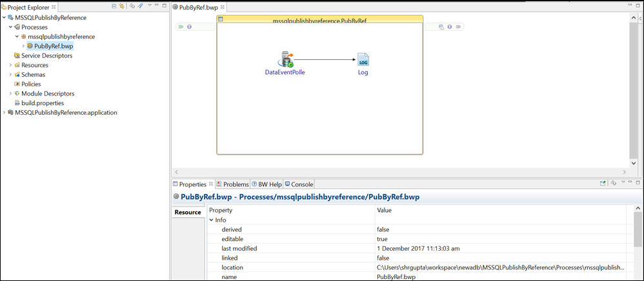Viewport: 644px width, 281px height.
Task: Minimize the Properties panel
Action: point(630,182)
